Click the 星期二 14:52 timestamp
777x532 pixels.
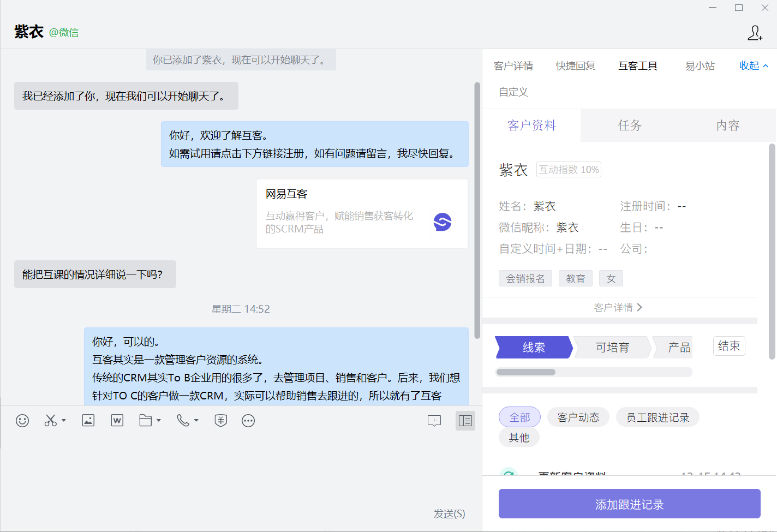pos(241,309)
